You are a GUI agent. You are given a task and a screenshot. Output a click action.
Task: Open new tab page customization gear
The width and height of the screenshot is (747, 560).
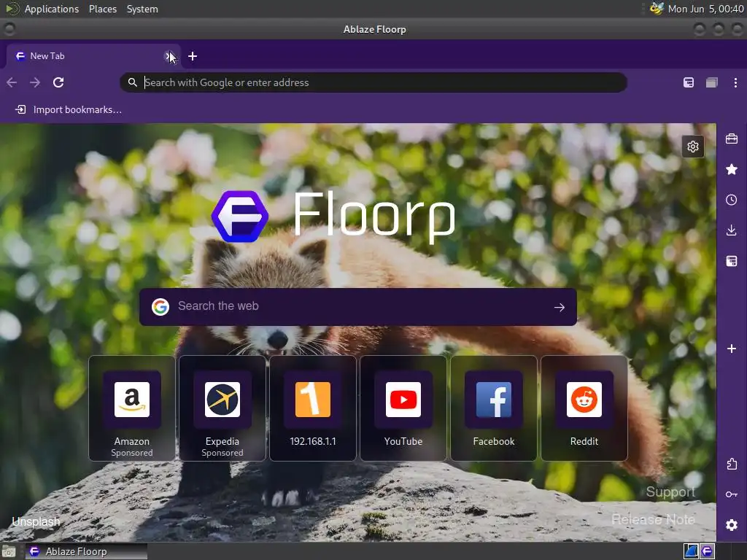[693, 146]
